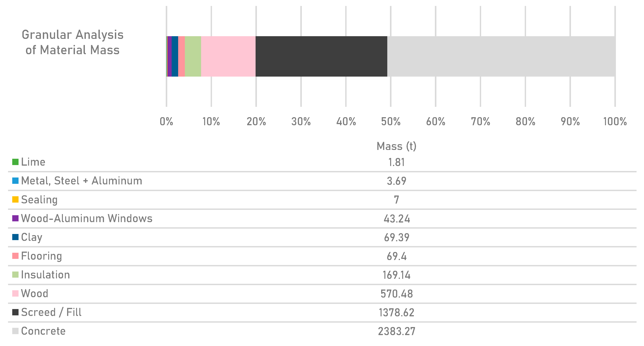
Task: Select the dark blue Clay legend swatch
Action: (x=15, y=237)
